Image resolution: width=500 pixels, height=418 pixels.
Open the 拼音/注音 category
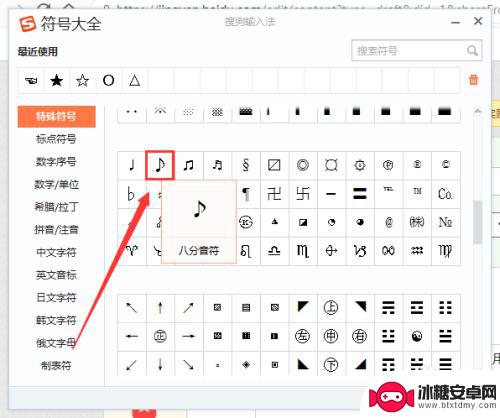pos(57,230)
